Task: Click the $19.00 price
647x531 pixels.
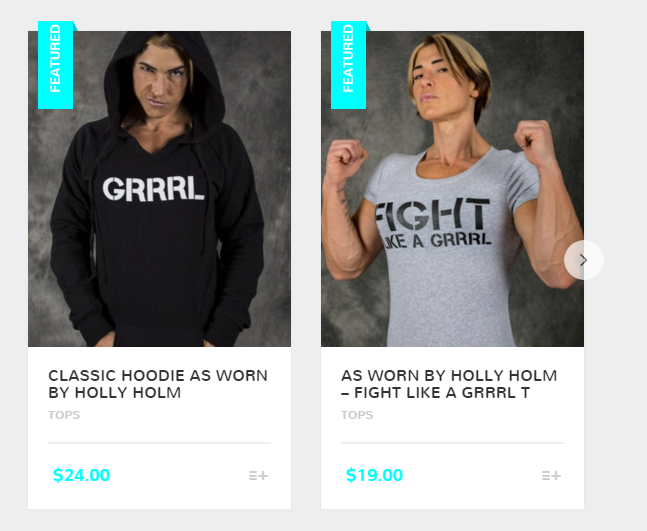Action: [374, 475]
